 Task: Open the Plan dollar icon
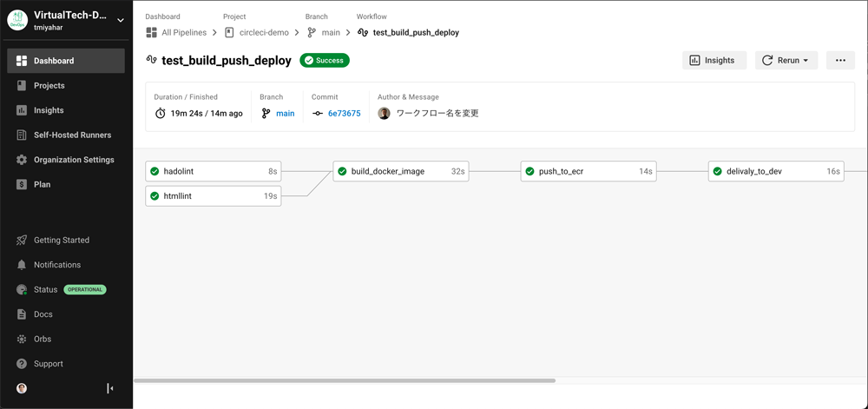22,184
